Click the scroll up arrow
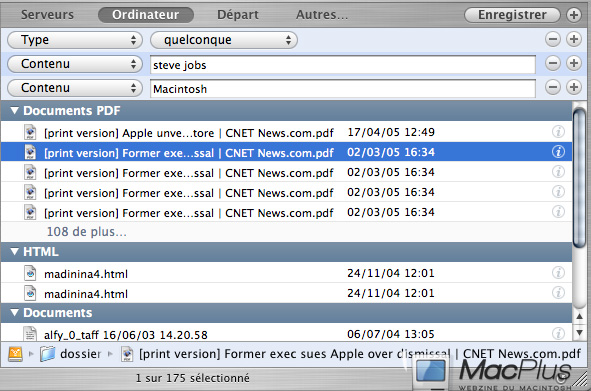591x391 pixels. [579, 316]
